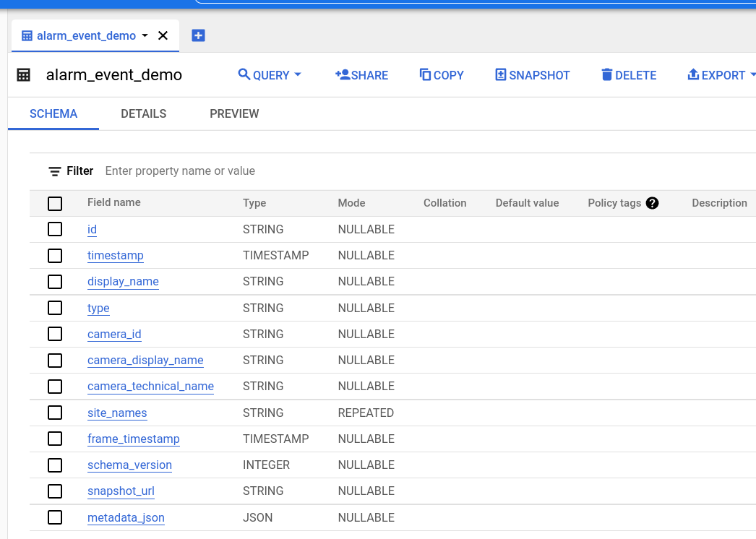The width and height of the screenshot is (756, 539).
Task: Click the Export upload icon
Action: pyautogui.click(x=692, y=74)
